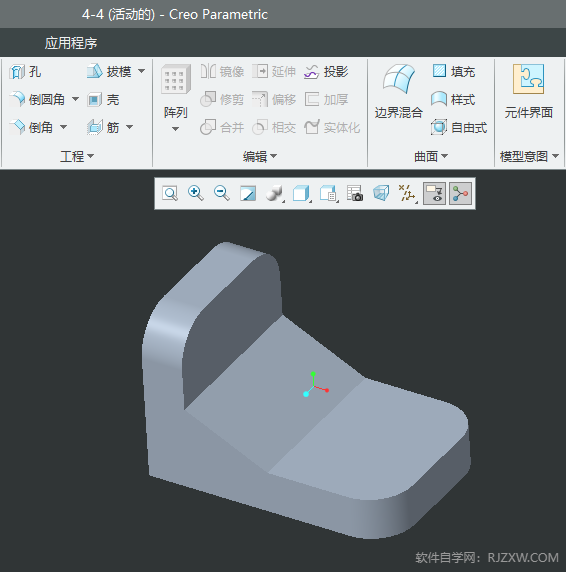Click the Solidify (实体化) tool
This screenshot has height=572, width=566.
tap(332, 127)
